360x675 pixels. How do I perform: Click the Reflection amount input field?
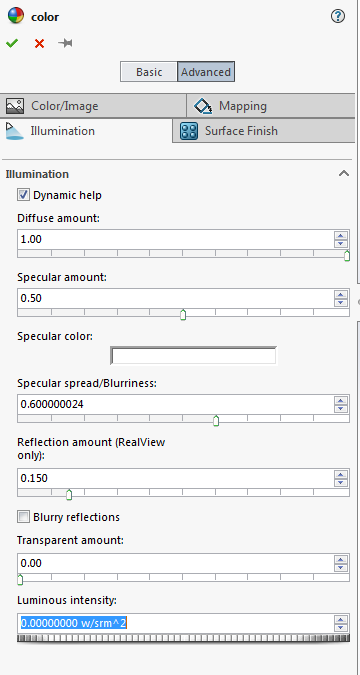point(176,478)
